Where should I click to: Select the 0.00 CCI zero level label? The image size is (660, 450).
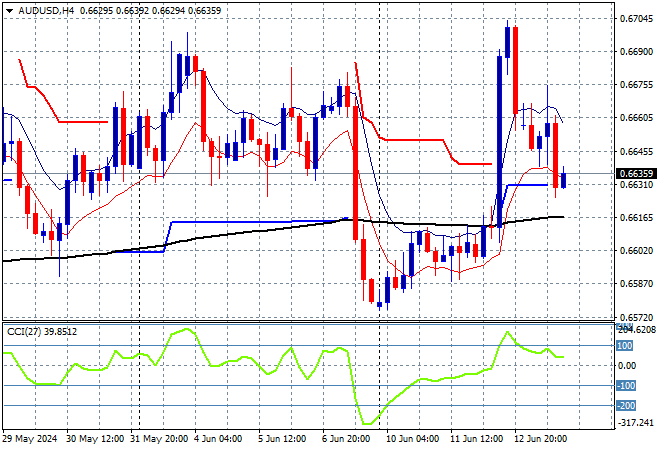pos(627,366)
